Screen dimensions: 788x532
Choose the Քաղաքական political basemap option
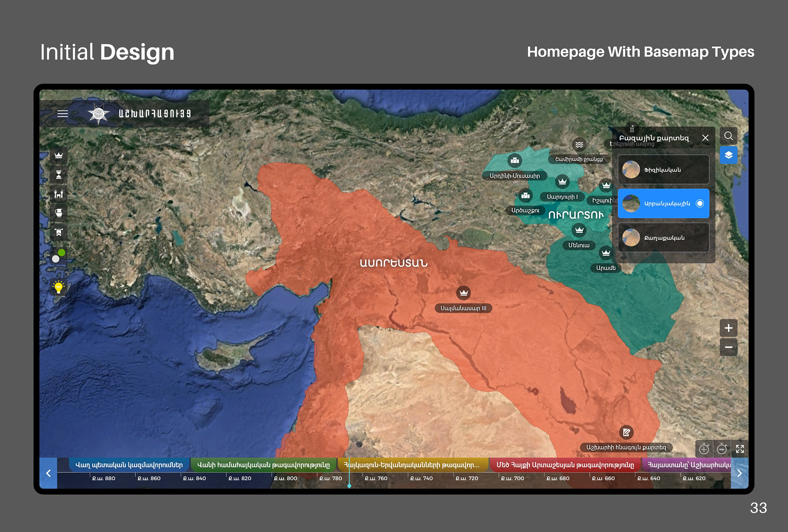[663, 238]
